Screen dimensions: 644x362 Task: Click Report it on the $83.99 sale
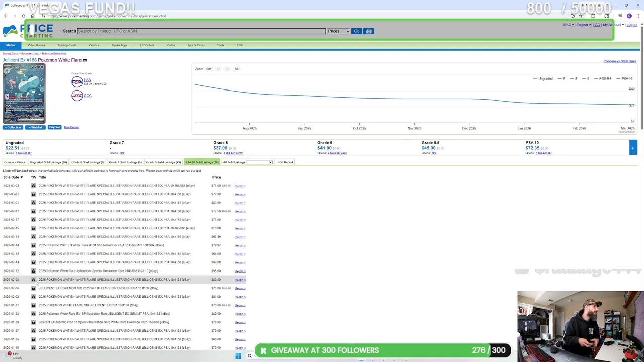(x=240, y=203)
